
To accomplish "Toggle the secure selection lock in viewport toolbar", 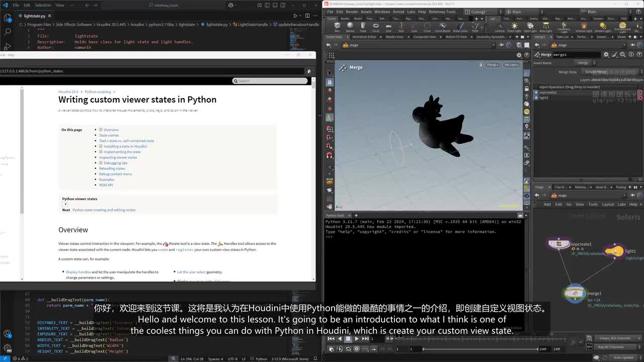I will [330, 81].
